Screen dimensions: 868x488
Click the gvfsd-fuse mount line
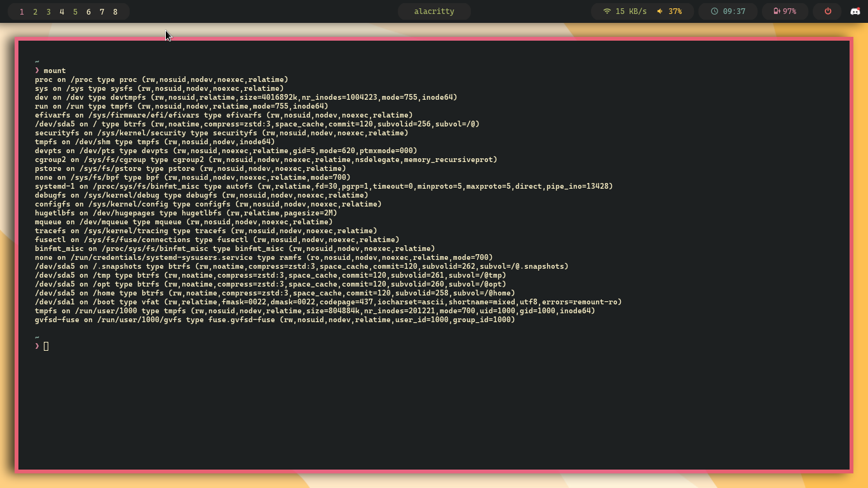tap(275, 320)
